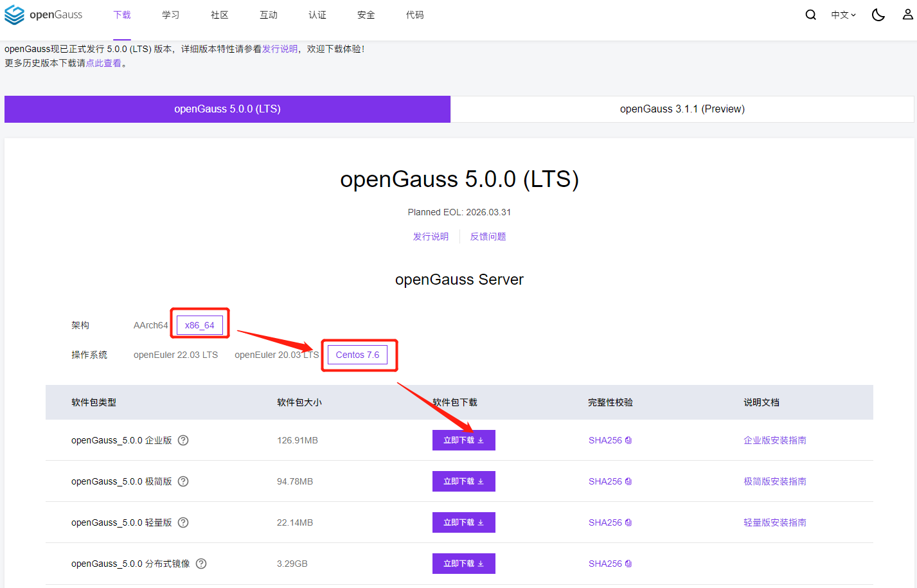Open 发行说明 link in top announcement
The height and width of the screenshot is (588, 917).
click(x=280, y=49)
